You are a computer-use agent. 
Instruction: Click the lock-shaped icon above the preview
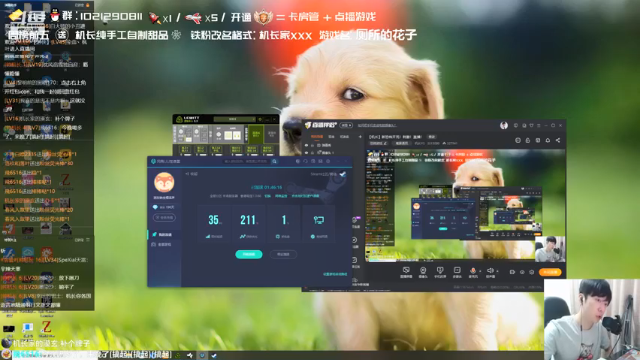click(528, 140)
